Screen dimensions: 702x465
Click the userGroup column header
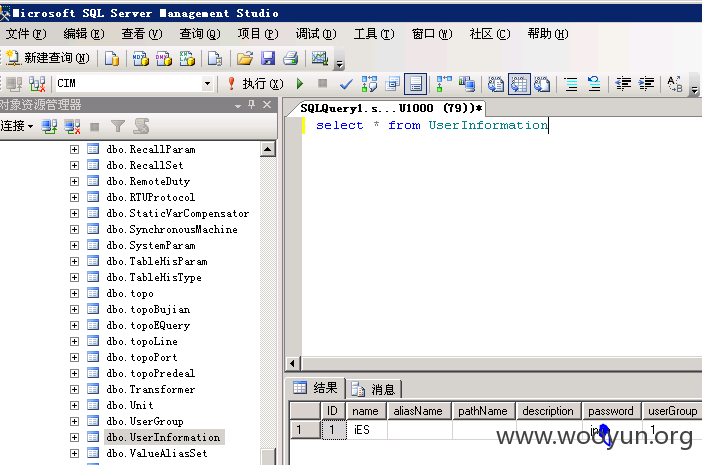(672, 411)
